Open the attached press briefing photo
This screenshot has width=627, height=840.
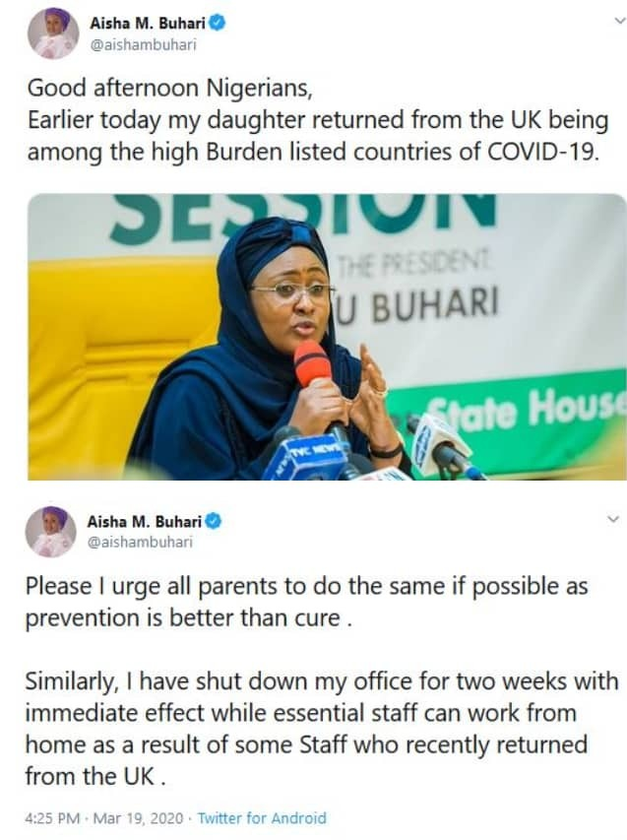click(x=326, y=336)
